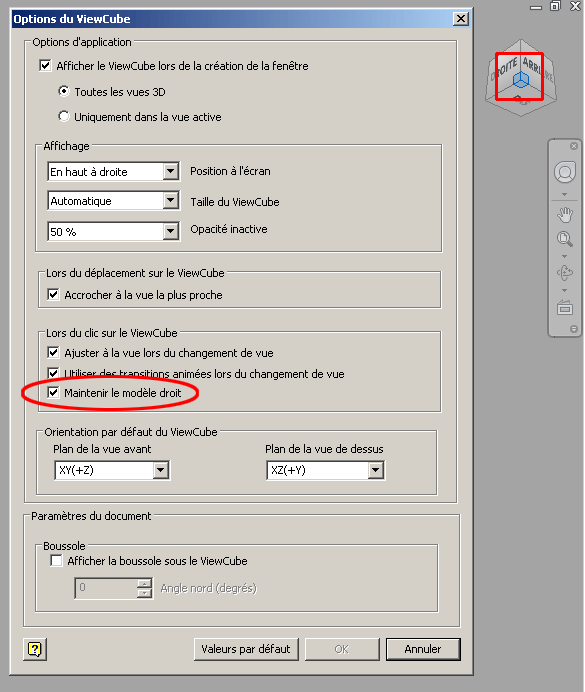585x692 pixels.
Task: Click 'Lors du clic sur le ViewCube' heading
Action: point(112,333)
